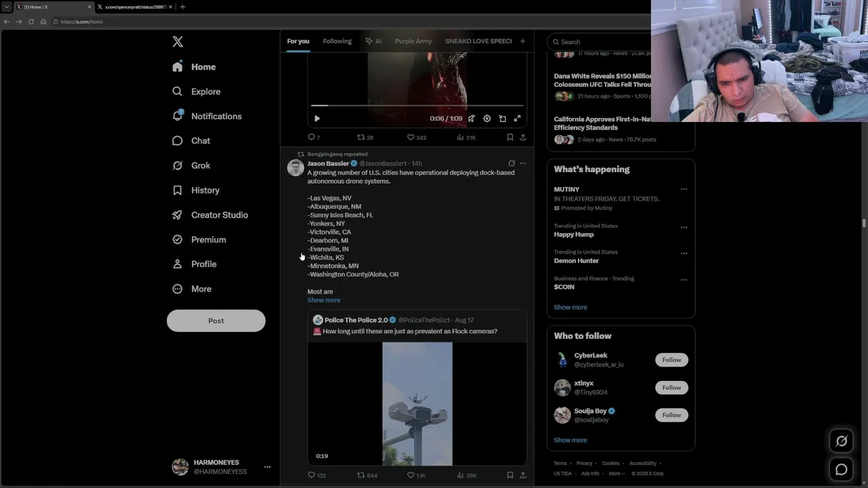Screen dimensions: 868x488
Task: Open more options for Happy Hump trend
Action: (684, 226)
